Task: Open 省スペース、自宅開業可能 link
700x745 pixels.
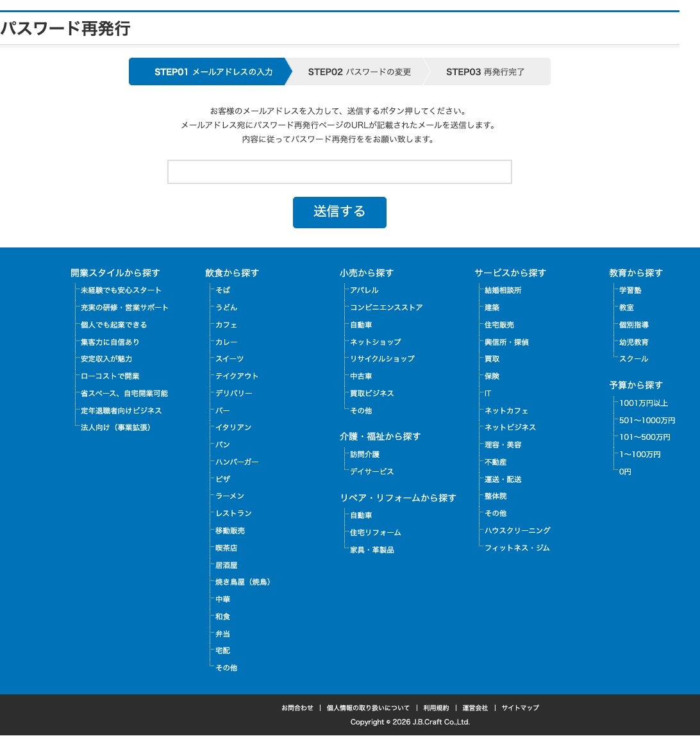Action: tap(124, 394)
